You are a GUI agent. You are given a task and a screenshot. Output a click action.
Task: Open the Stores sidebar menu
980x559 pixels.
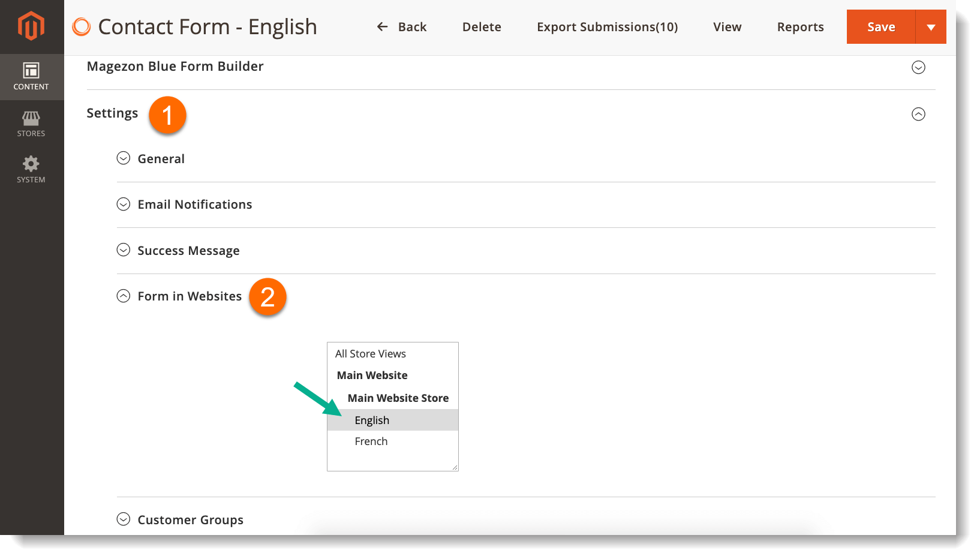pyautogui.click(x=31, y=123)
